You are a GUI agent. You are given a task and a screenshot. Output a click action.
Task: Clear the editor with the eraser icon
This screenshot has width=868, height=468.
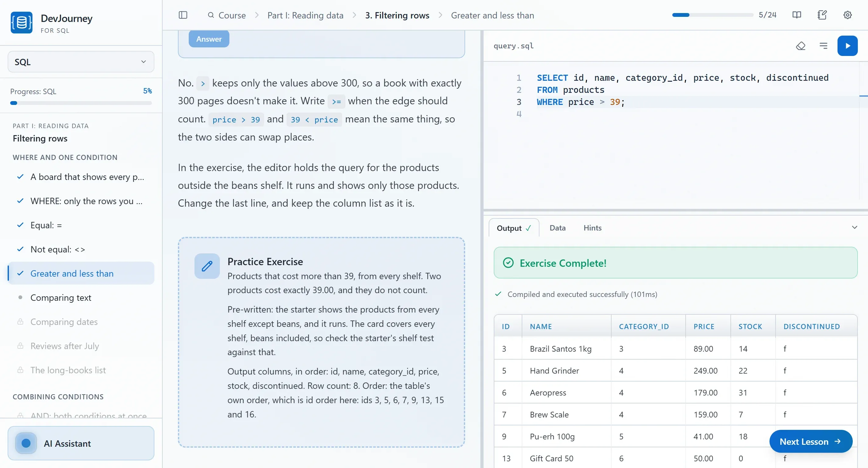point(801,46)
